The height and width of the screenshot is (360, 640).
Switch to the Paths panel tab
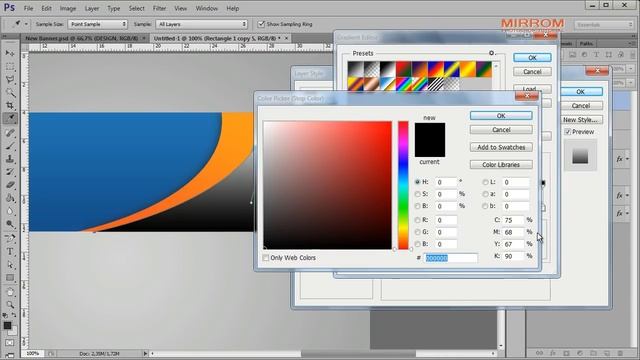pyautogui.click(x=587, y=43)
